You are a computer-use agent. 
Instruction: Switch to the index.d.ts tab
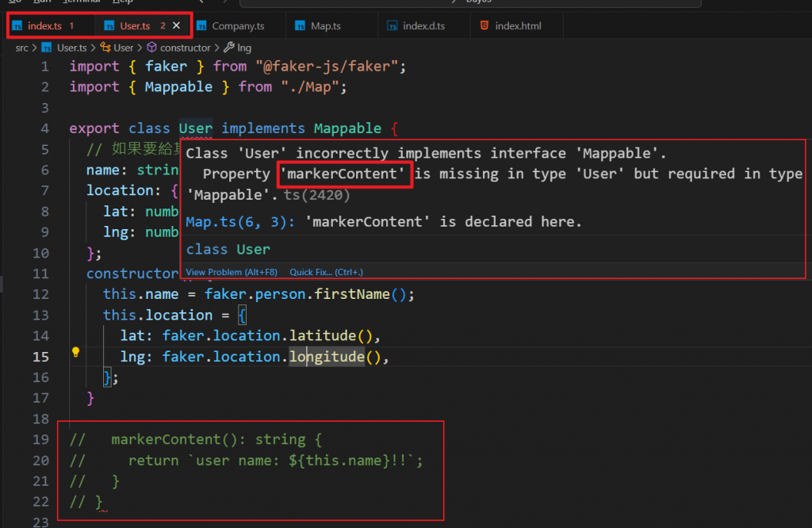click(x=423, y=26)
